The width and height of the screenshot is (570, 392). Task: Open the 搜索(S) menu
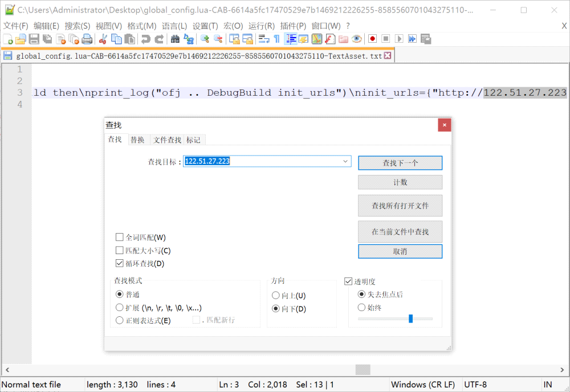tap(77, 26)
